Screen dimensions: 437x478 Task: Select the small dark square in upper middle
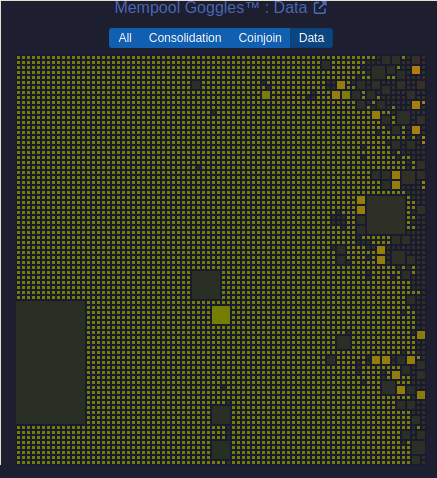[x=196, y=85]
